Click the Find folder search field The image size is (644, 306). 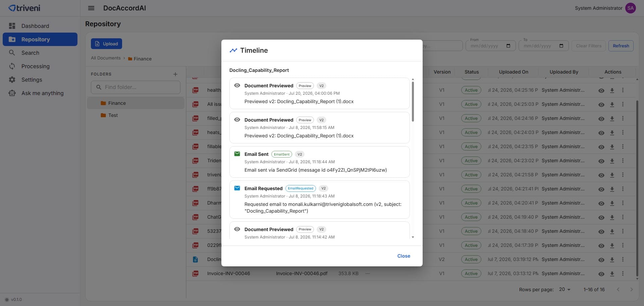pos(136,87)
